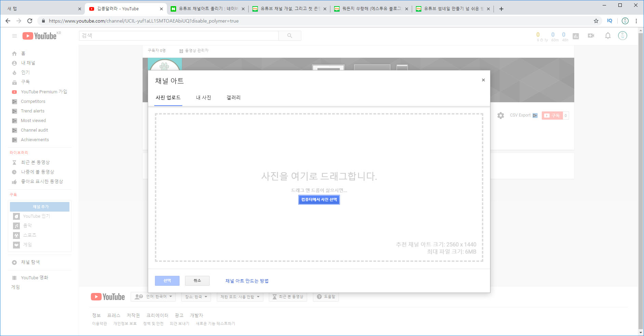The width and height of the screenshot is (644, 336).
Task: Open 나중에 볼 동영상 in the library
Action: click(x=37, y=172)
